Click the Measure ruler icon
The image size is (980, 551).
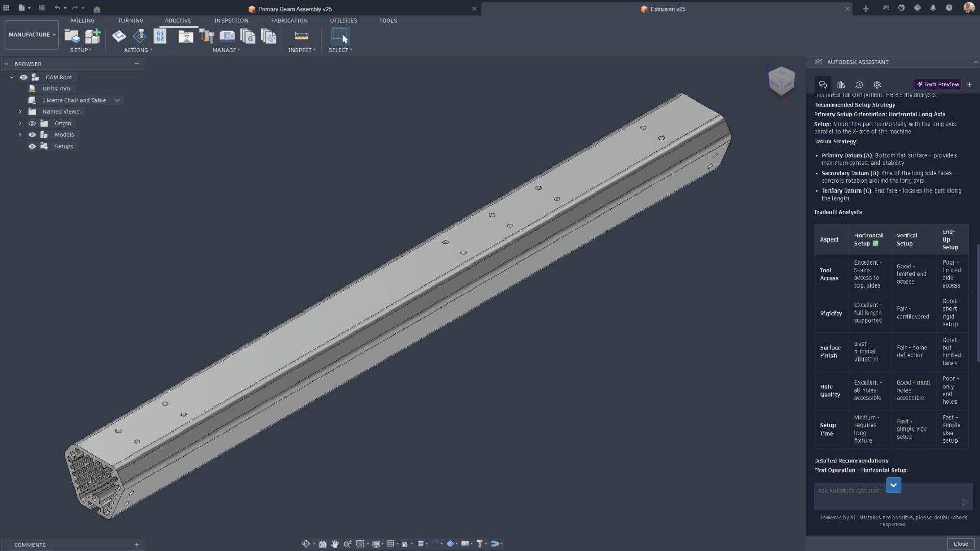click(301, 36)
